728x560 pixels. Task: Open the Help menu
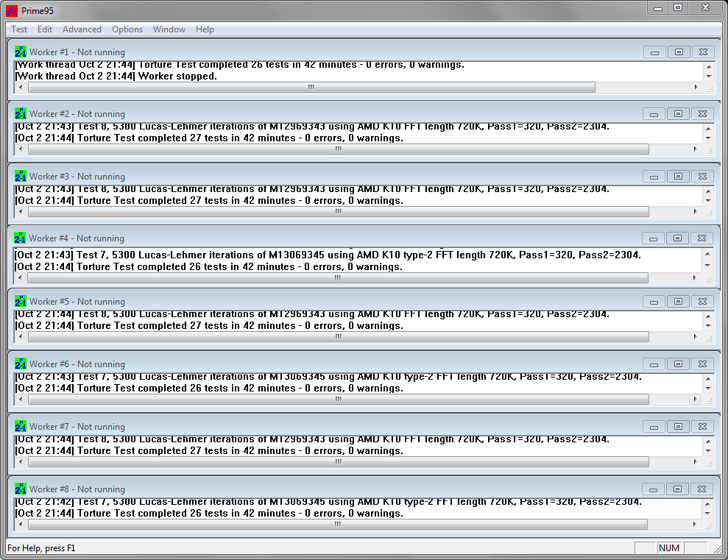(x=205, y=29)
